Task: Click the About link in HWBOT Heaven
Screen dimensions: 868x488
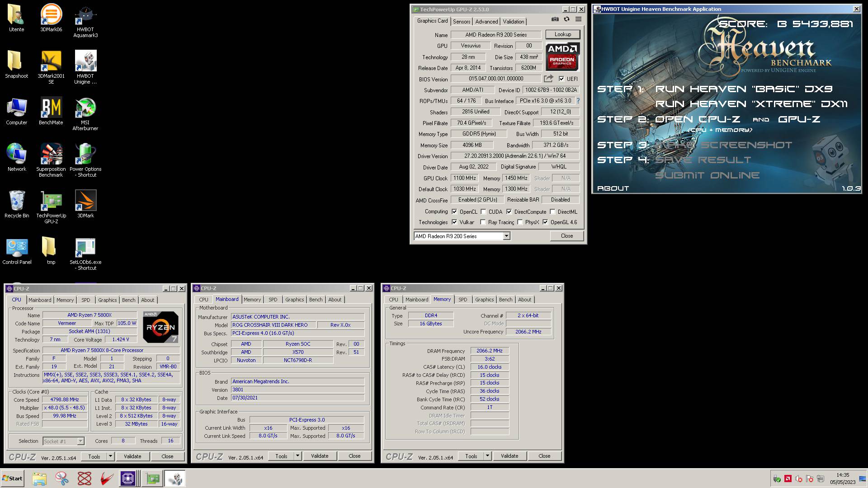Action: pos(613,188)
